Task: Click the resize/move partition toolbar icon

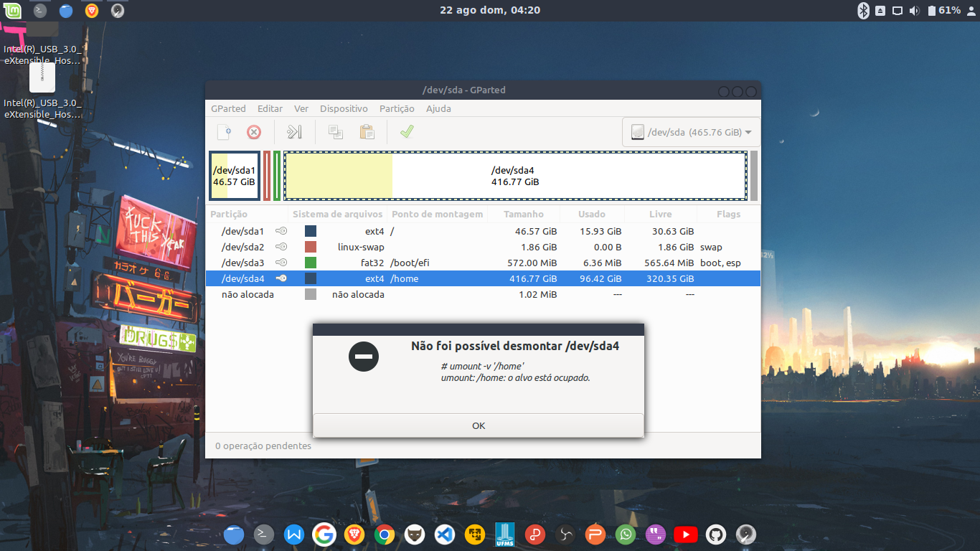Action: point(294,132)
